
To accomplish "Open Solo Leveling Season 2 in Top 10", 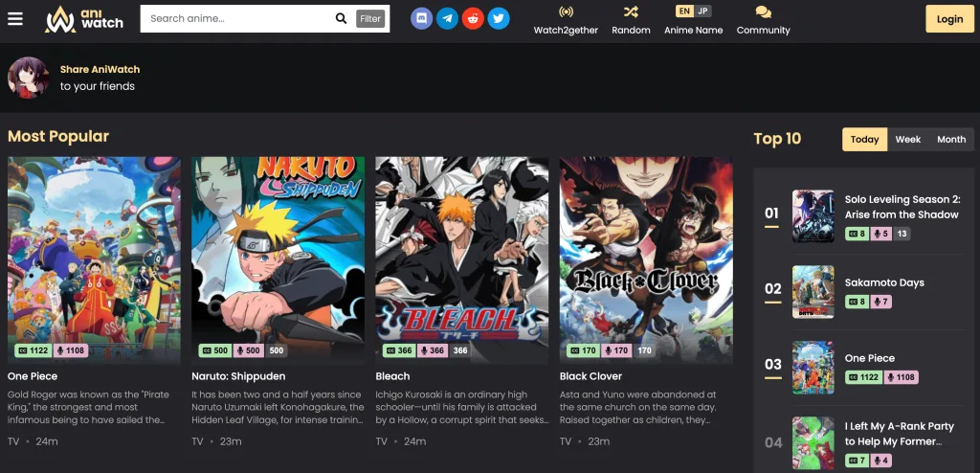I will point(902,207).
